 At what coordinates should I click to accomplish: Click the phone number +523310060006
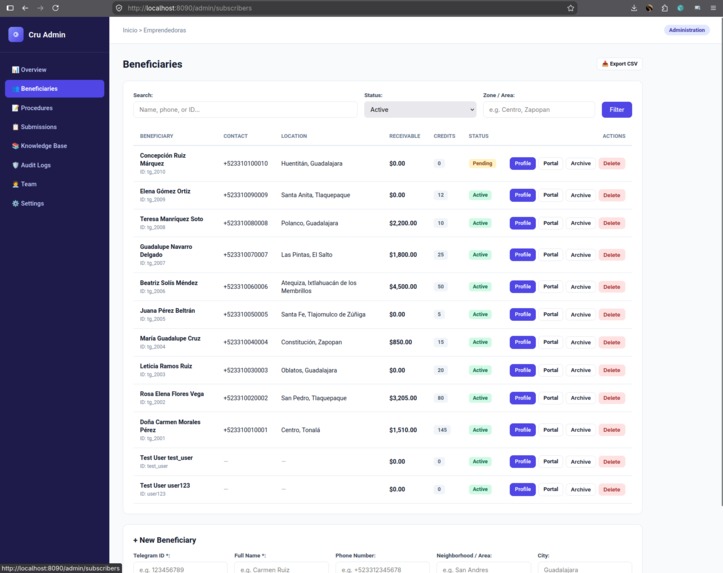click(245, 287)
